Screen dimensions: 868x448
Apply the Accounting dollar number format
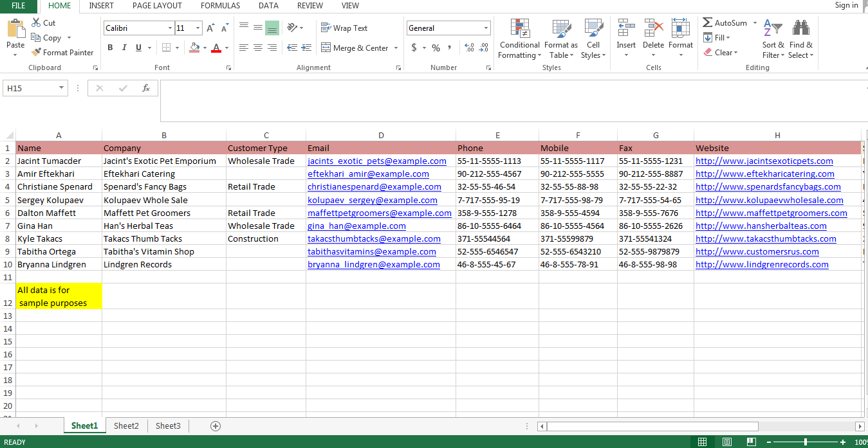(414, 48)
